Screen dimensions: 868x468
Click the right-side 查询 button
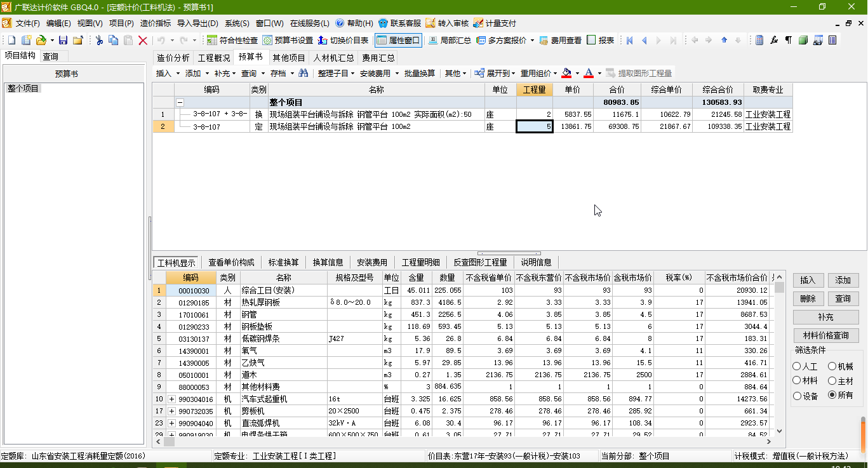point(843,298)
